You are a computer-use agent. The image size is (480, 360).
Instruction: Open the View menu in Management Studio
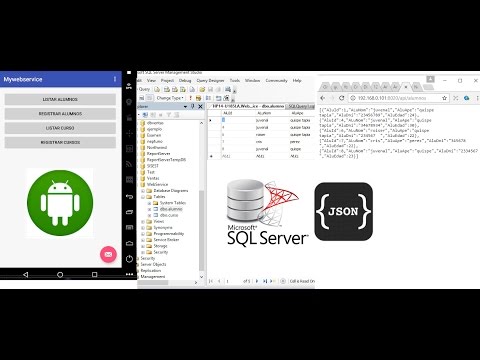click(151, 80)
